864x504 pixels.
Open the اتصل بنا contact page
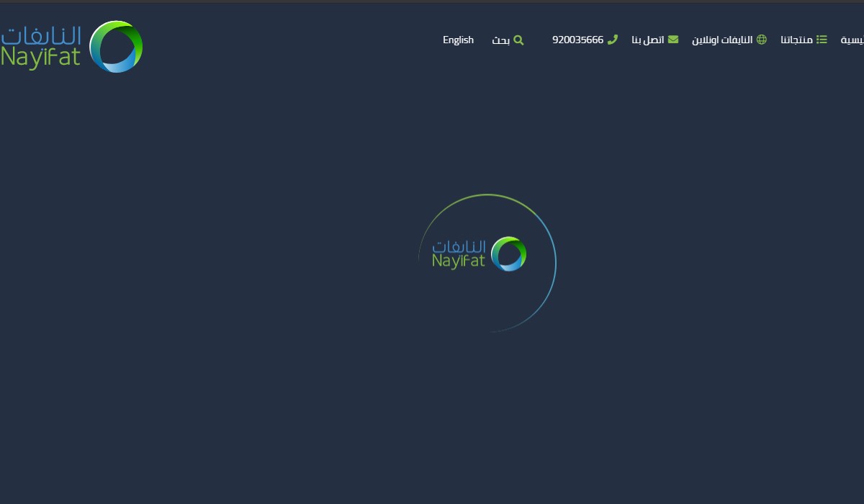[x=648, y=40]
